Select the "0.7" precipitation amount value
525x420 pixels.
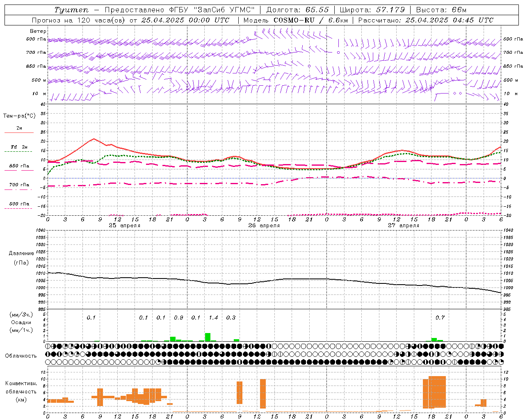coord(440,318)
